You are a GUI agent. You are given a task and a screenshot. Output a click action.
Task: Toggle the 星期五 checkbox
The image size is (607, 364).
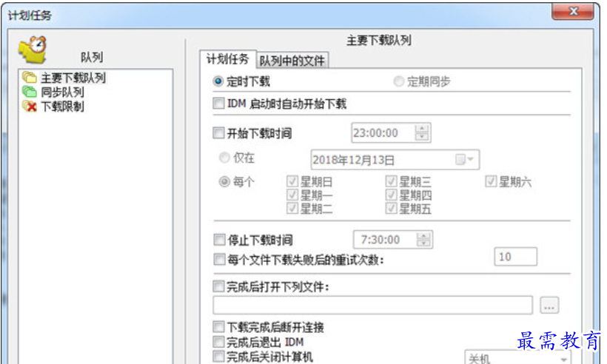click(391, 208)
